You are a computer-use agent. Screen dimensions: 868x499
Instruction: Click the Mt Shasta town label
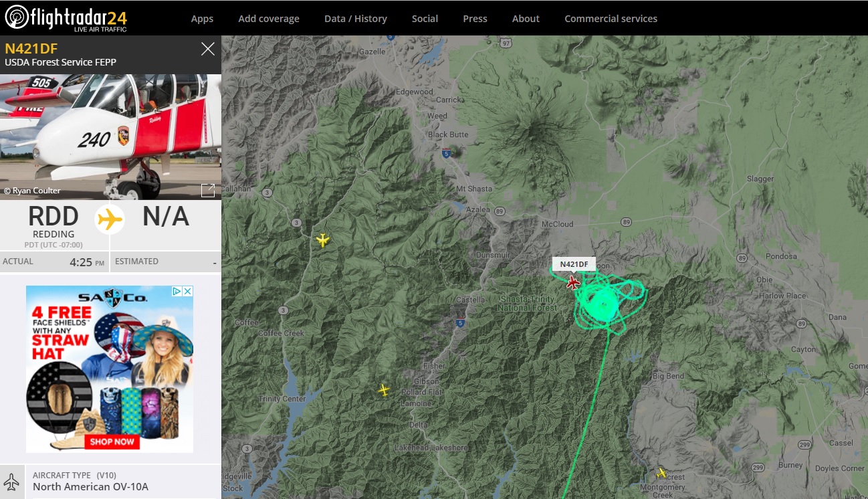474,189
